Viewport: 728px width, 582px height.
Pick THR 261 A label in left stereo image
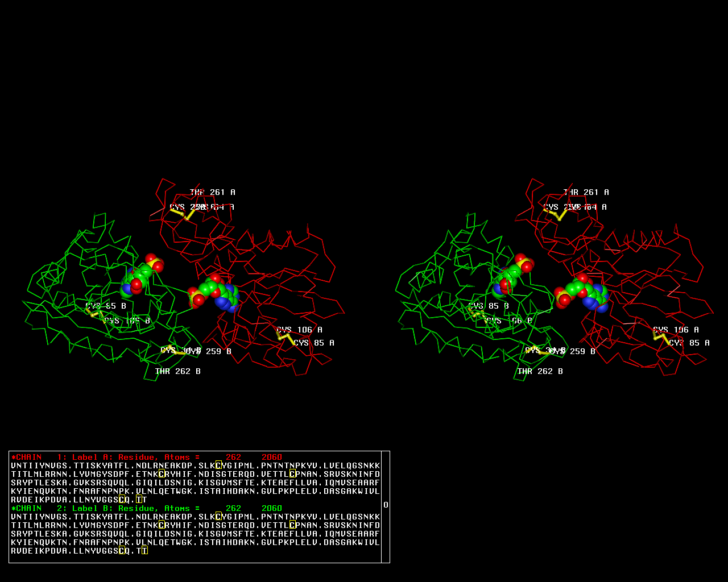coord(212,193)
